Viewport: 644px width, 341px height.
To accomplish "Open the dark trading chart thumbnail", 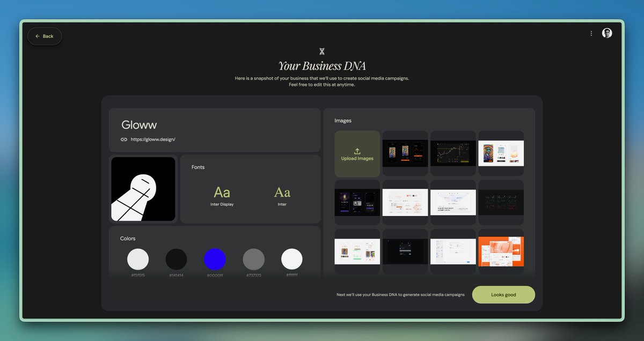I will tap(453, 154).
